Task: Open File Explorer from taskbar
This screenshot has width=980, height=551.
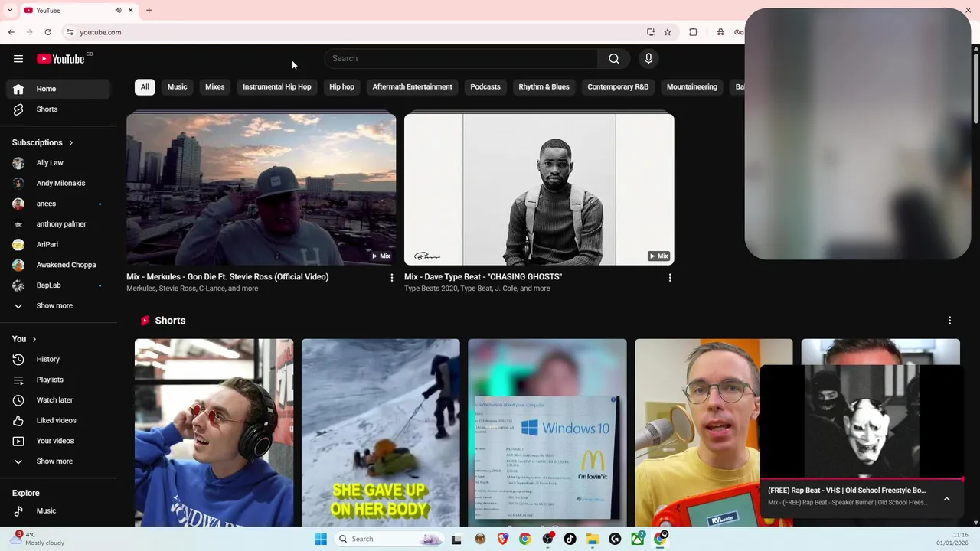Action: coord(592,539)
